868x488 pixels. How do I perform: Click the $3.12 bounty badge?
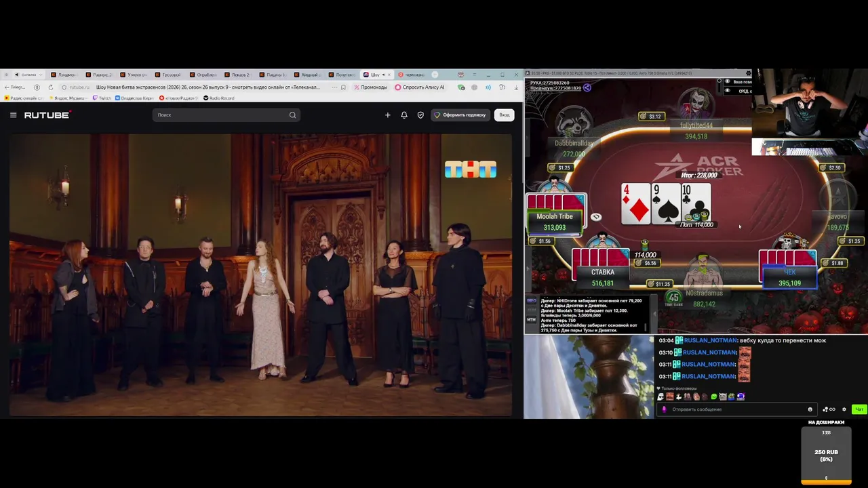[650, 117]
